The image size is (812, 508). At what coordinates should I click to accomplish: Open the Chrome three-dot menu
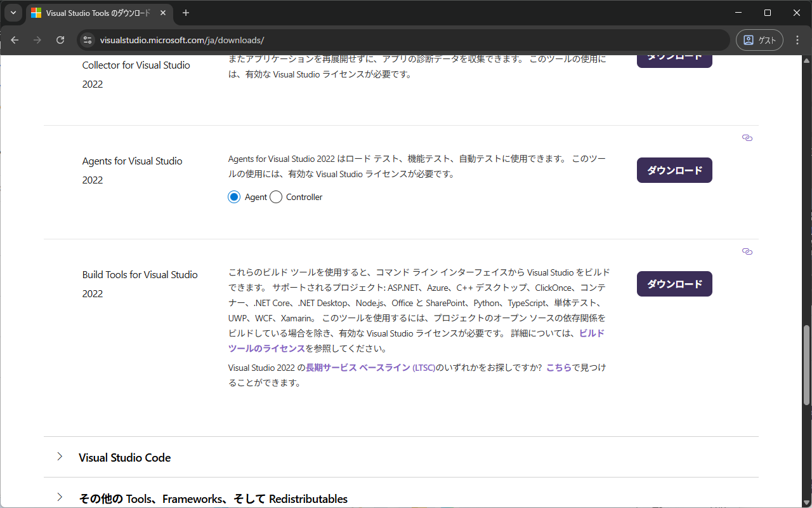pyautogui.click(x=797, y=39)
